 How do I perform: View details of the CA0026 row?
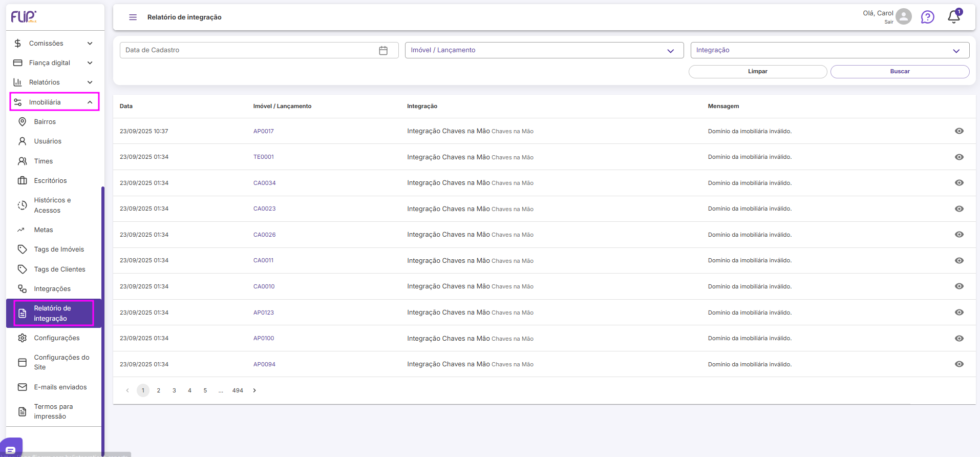(959, 235)
